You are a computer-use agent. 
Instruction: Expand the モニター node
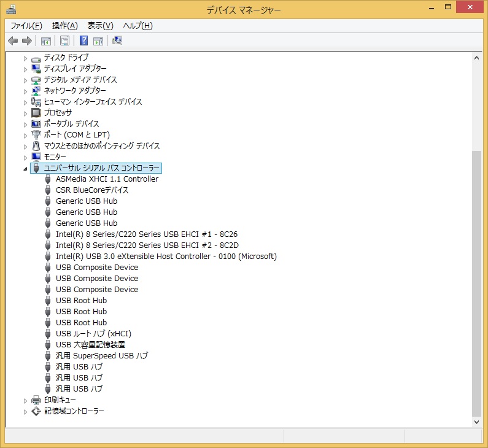point(25,158)
